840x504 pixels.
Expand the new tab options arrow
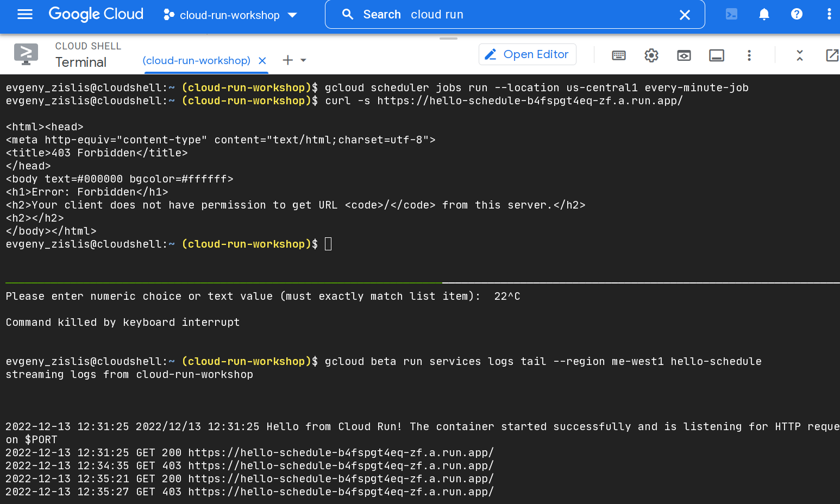(304, 60)
